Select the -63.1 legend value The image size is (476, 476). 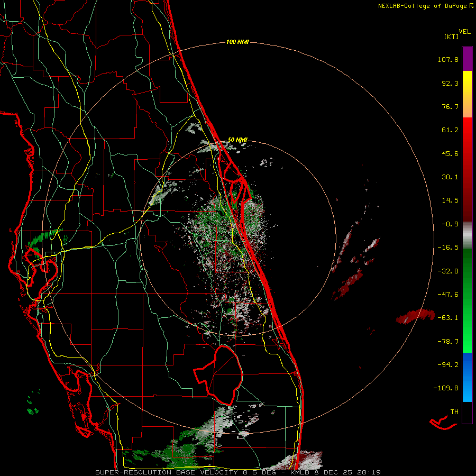[448, 318]
